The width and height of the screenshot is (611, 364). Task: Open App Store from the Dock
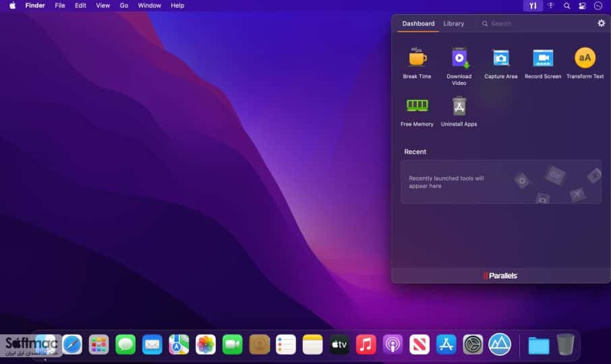[x=446, y=344]
